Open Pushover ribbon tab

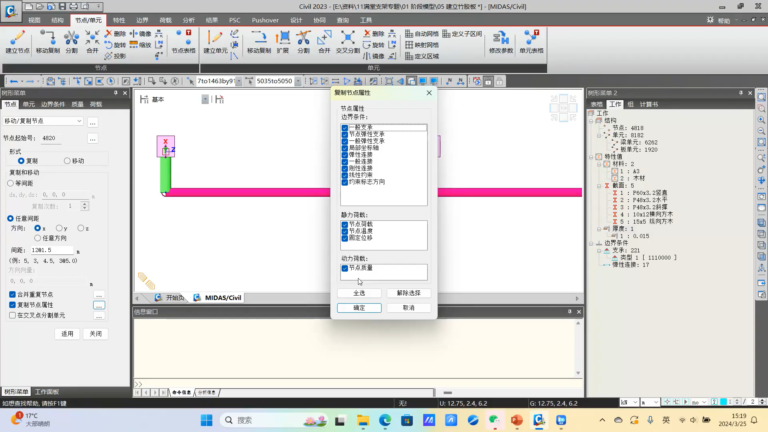click(265, 20)
